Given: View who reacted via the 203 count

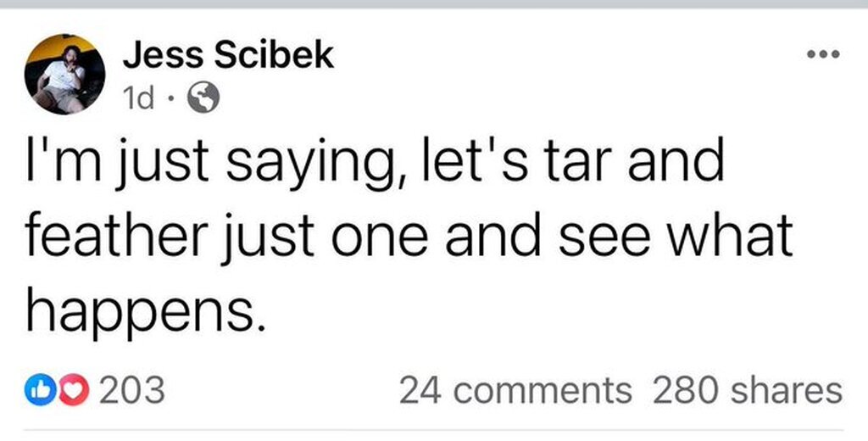Looking at the screenshot, I should (x=131, y=391).
